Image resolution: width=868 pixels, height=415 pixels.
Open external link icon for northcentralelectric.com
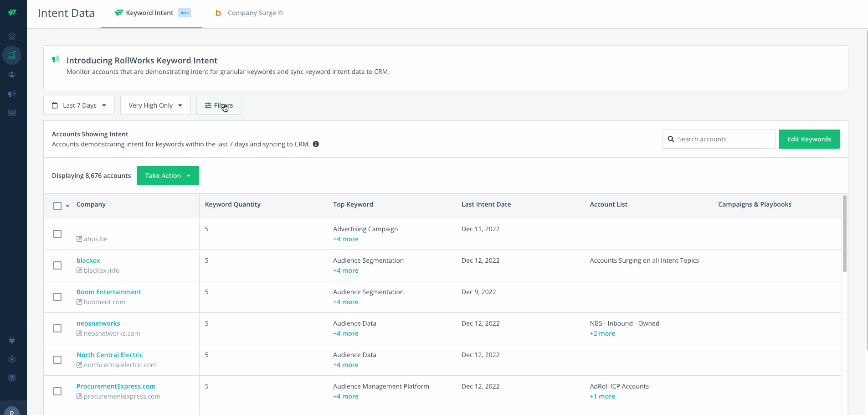click(x=79, y=365)
